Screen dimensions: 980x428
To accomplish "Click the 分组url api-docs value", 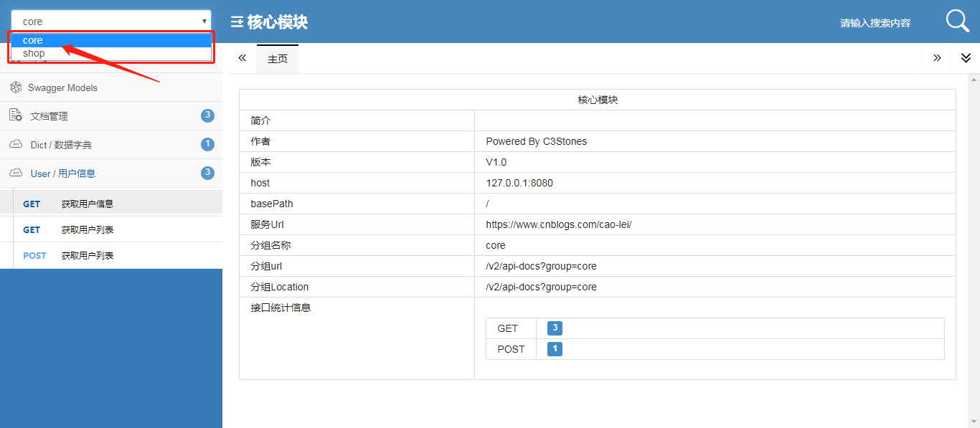I will pyautogui.click(x=542, y=266).
